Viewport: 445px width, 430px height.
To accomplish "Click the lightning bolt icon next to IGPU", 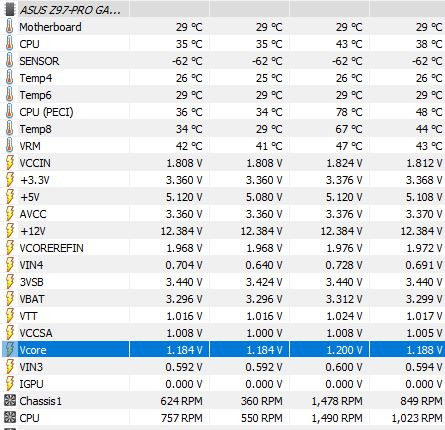I will (10, 384).
